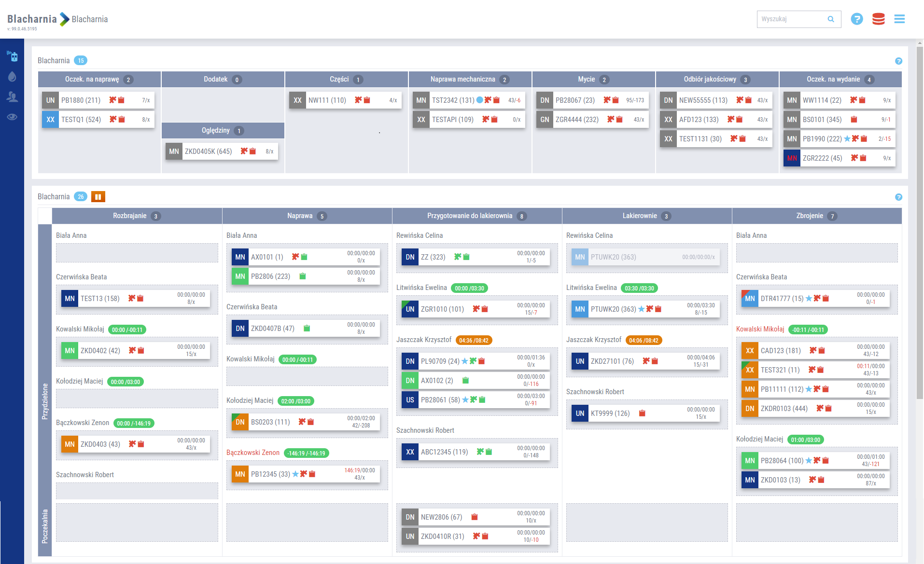The height and width of the screenshot is (564, 924).
Task: Click the blue star on PTUWK20 Litwińska card
Action: pyautogui.click(x=641, y=309)
